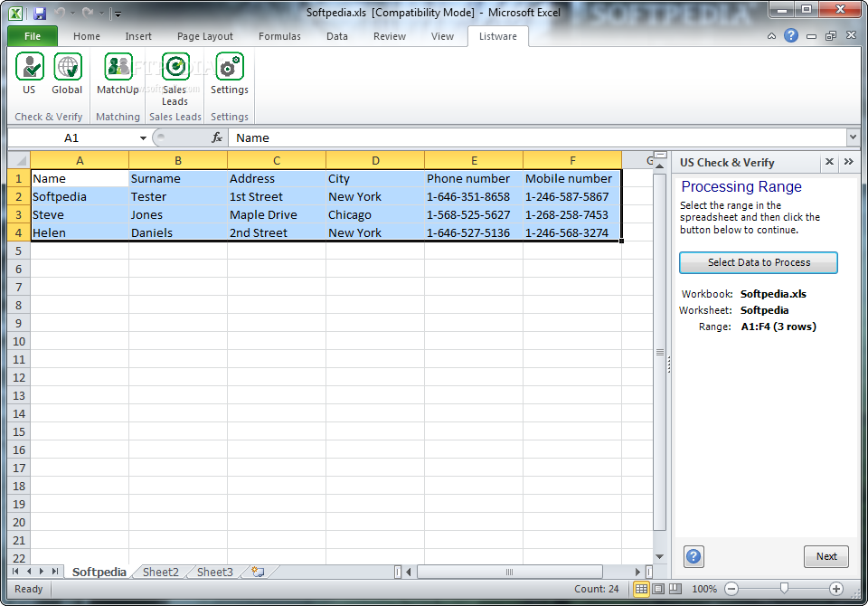
Task: Open the Redo history dropdown arrow
Action: 100,13
